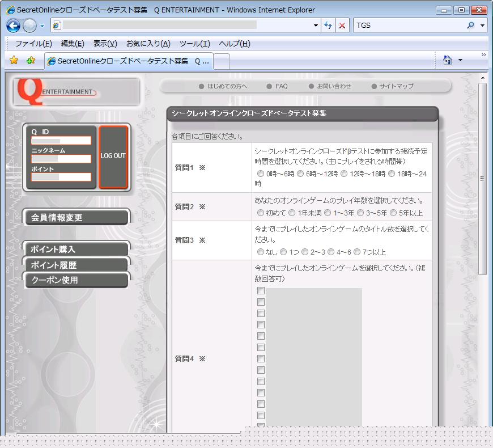Select the 0時〜6時 radio button
Viewport: 493px width, 448px height.
tap(261, 174)
